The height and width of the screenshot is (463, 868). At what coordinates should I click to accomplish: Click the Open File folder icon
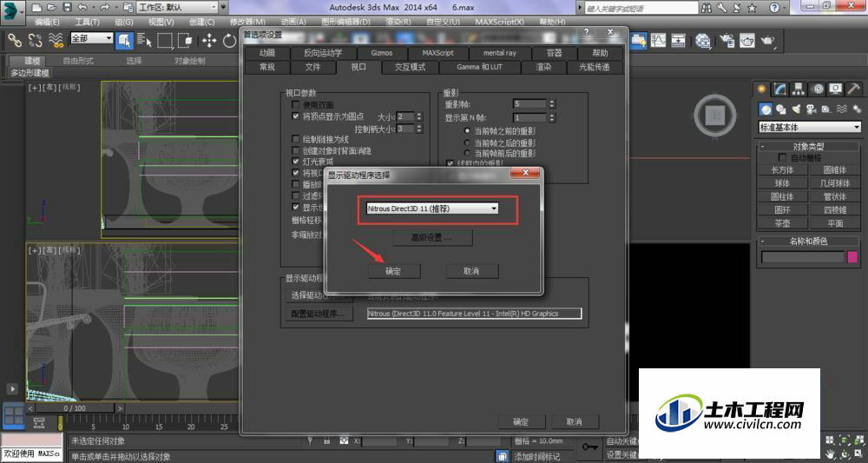click(x=52, y=8)
